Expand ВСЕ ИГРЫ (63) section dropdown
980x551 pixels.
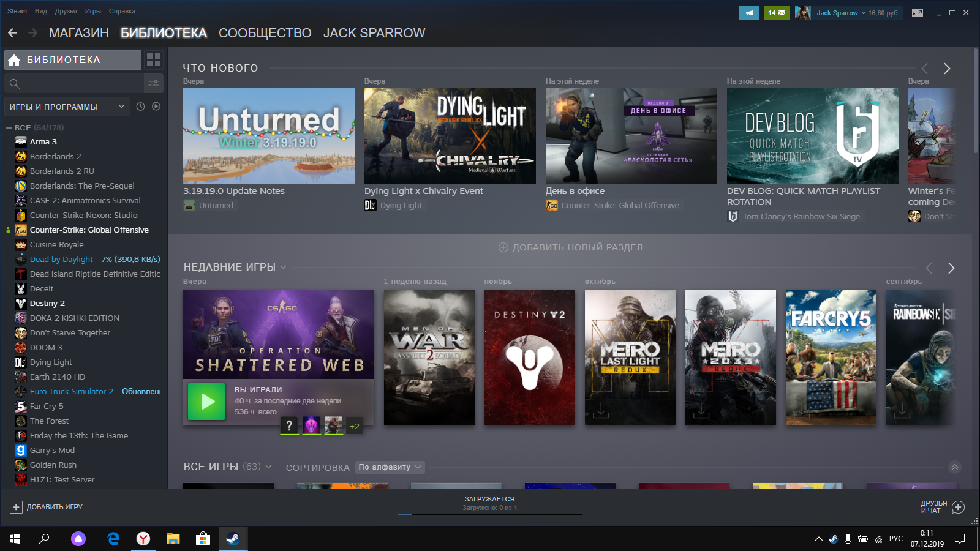pyautogui.click(x=268, y=467)
